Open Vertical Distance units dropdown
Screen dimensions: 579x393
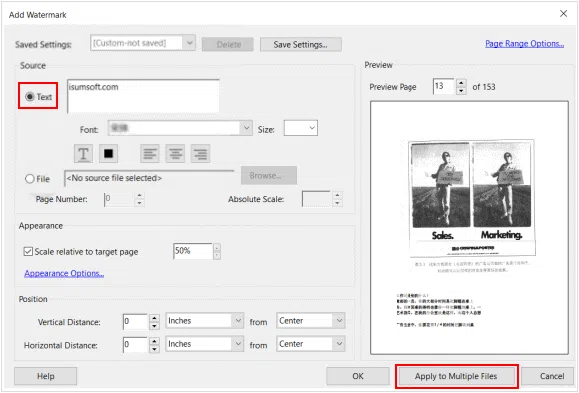pyautogui.click(x=239, y=321)
